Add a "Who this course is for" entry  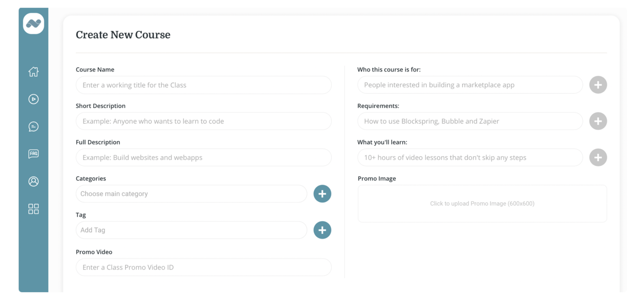(x=598, y=85)
